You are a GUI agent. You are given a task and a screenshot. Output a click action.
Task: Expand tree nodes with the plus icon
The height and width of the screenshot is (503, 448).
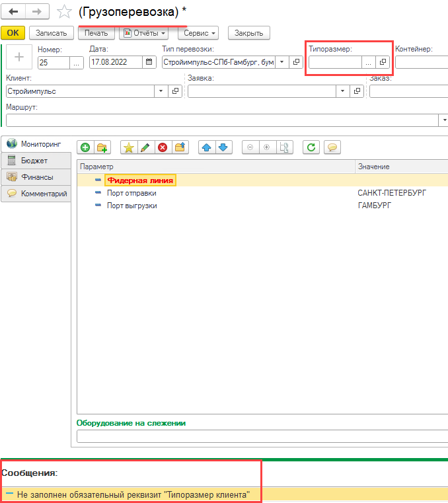(267, 147)
